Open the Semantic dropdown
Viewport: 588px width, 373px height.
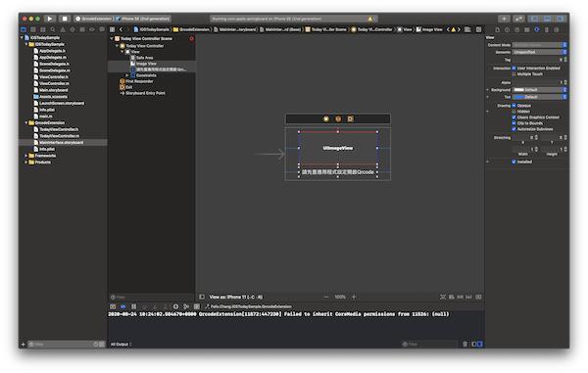coord(540,52)
